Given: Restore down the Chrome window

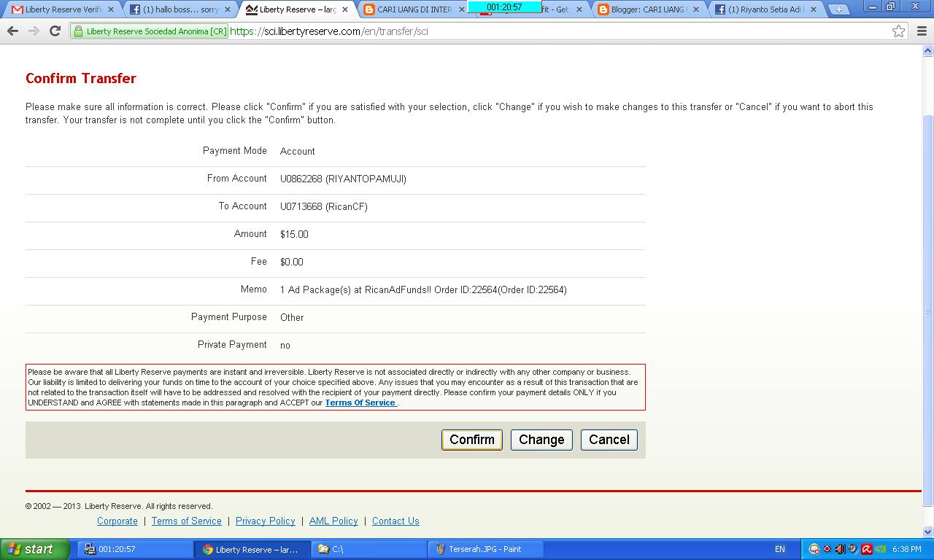Looking at the screenshot, I should (x=891, y=7).
